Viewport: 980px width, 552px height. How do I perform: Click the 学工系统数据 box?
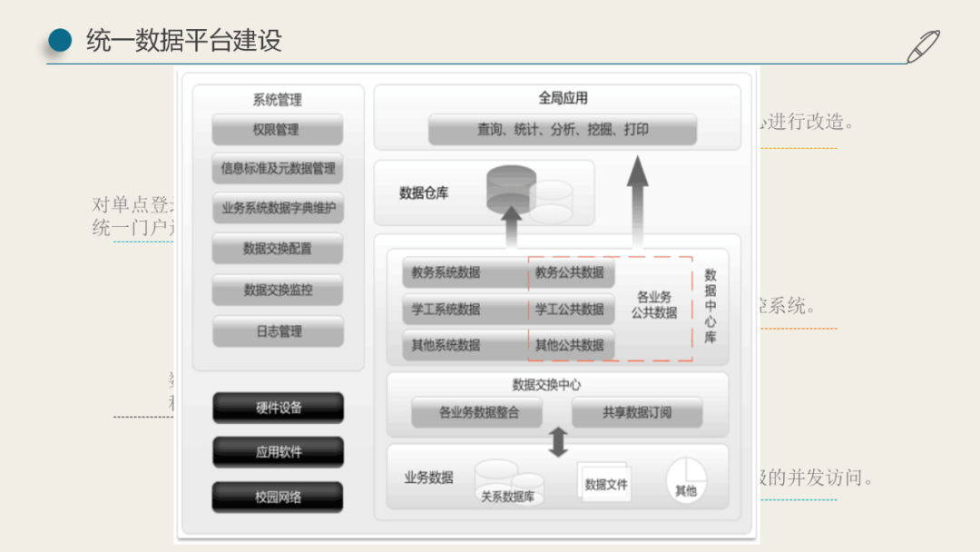465,309
